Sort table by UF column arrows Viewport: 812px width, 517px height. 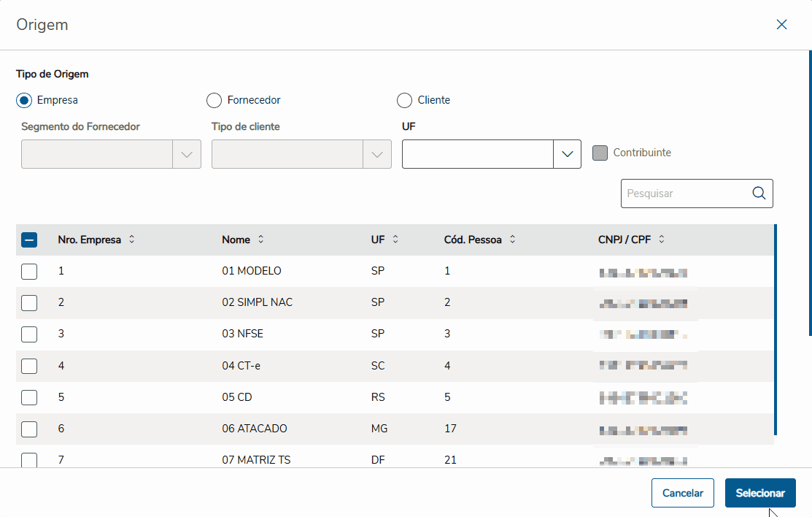[x=395, y=240]
